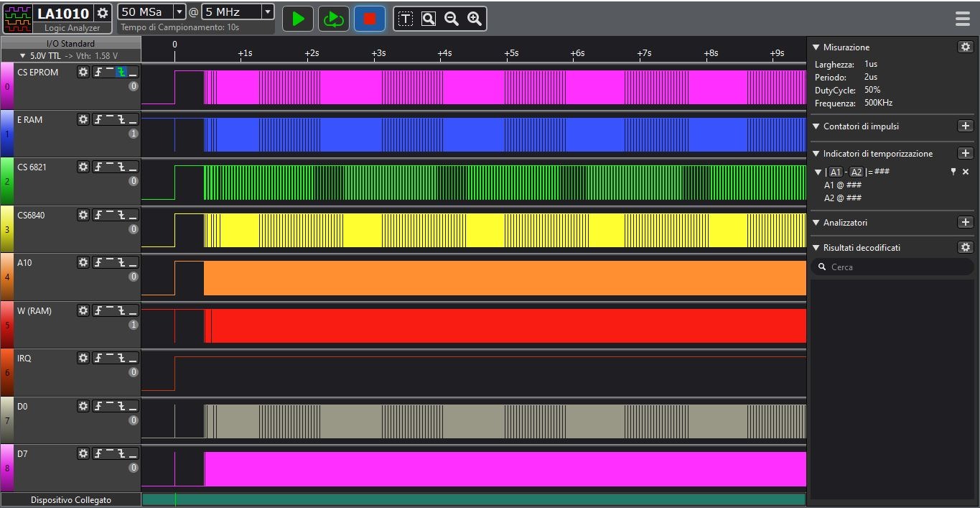Stop the capture with red square button

click(x=370, y=19)
